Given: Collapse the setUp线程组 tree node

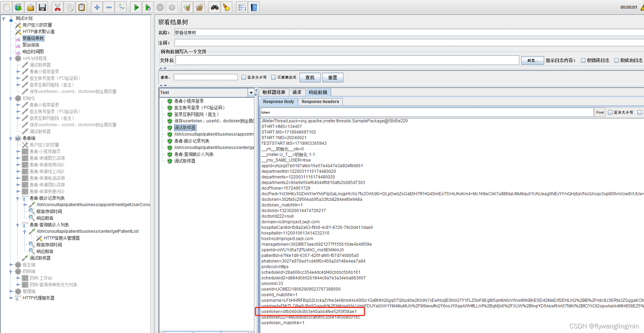Looking at the screenshot, I should 11,58.
